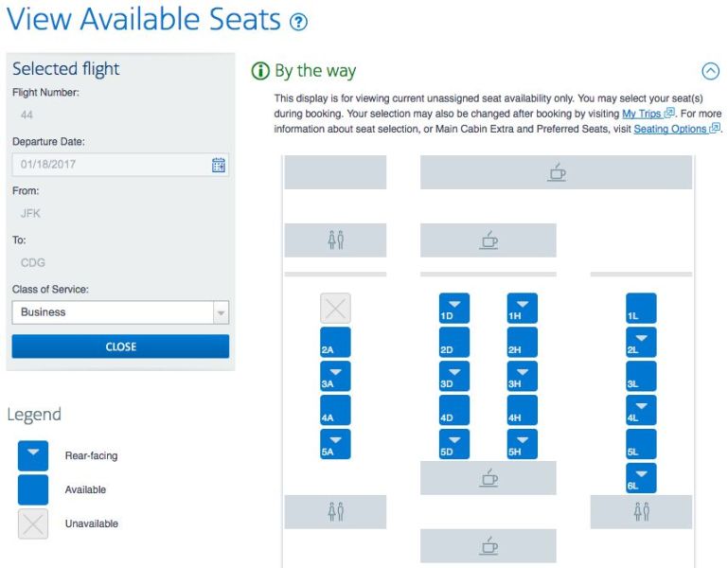Follow the Seating Options link
Image resolution: width=728 pixels, height=568 pixels.
click(670, 129)
